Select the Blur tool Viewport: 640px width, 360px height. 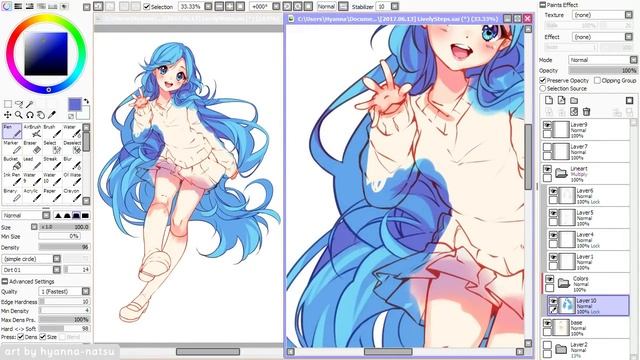[x=72, y=163]
